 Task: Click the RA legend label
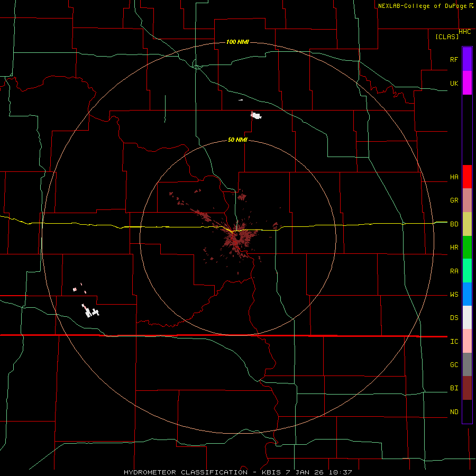(454, 271)
